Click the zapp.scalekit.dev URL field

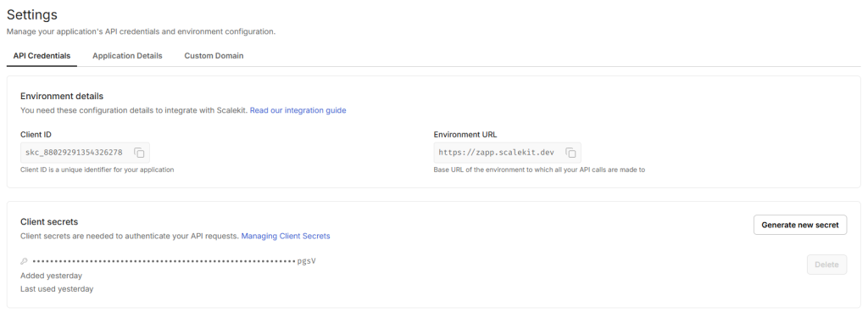pos(507,153)
